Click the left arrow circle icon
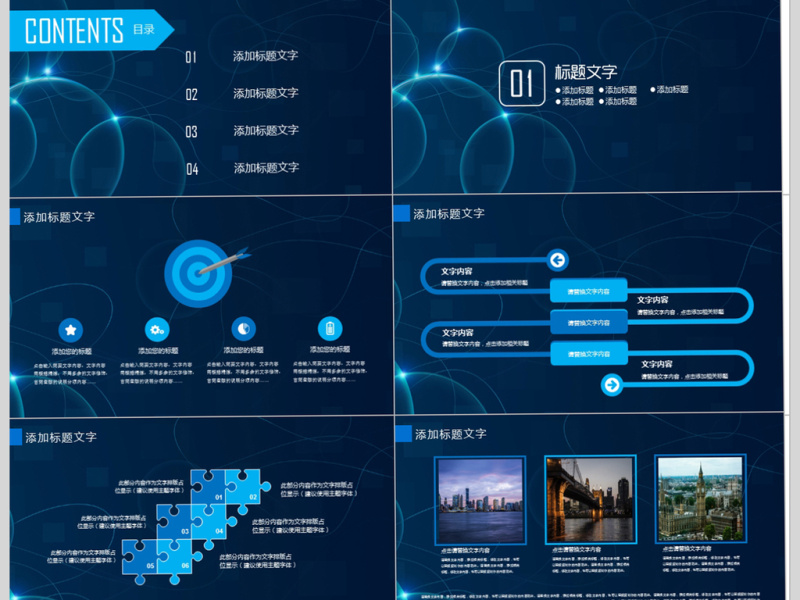 click(x=558, y=261)
